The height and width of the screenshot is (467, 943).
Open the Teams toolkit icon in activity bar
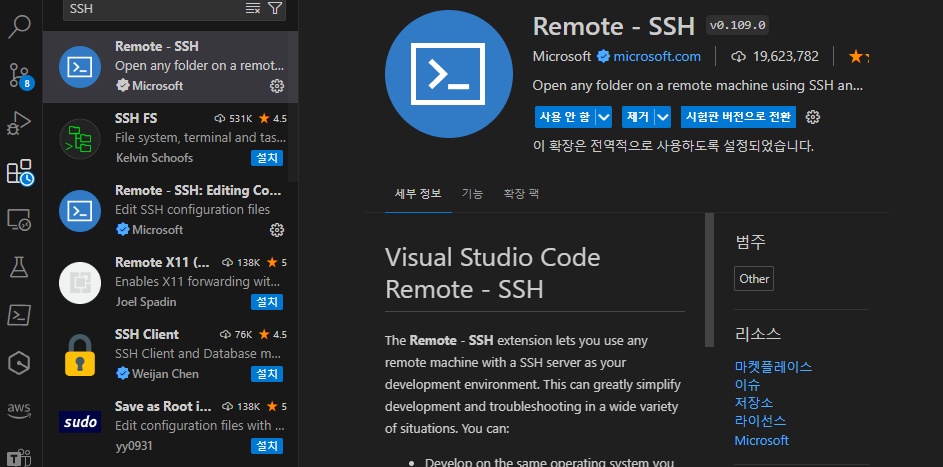(19, 457)
